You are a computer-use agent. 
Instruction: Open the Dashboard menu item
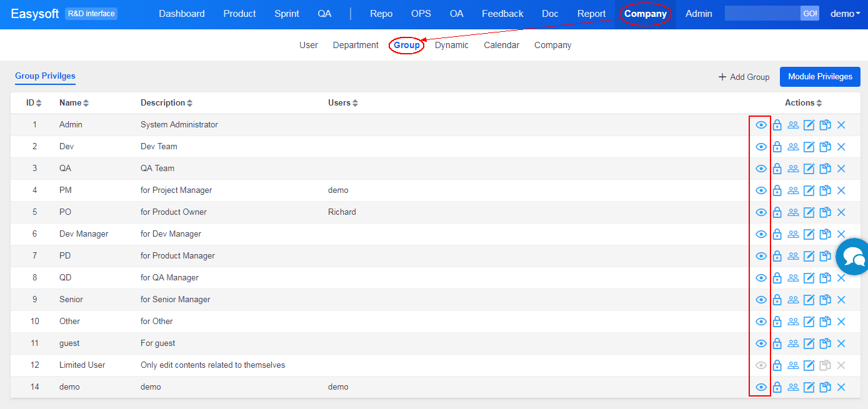pos(181,14)
